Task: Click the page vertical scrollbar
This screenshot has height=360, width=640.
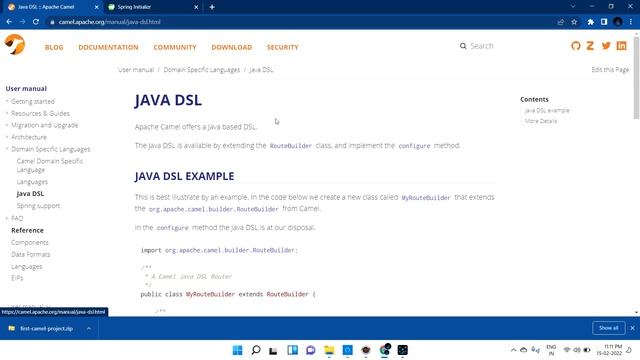Action: coord(636,78)
